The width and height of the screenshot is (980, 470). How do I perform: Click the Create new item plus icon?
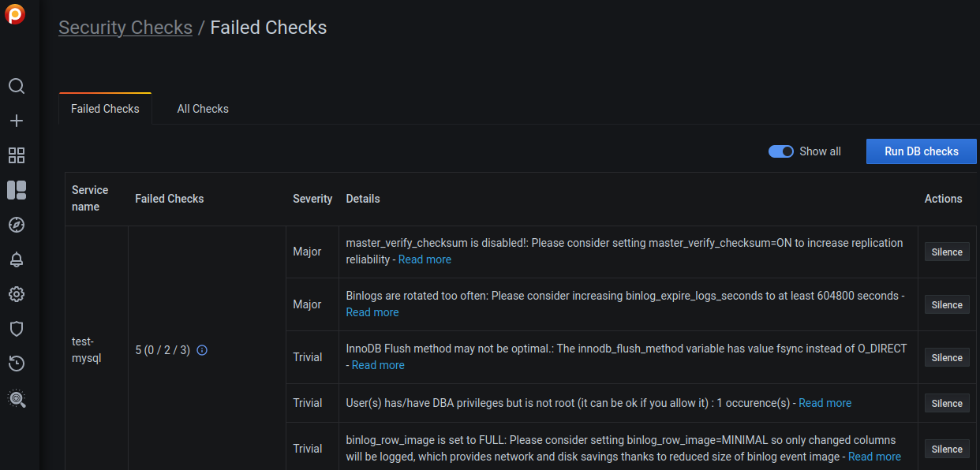(x=16, y=121)
